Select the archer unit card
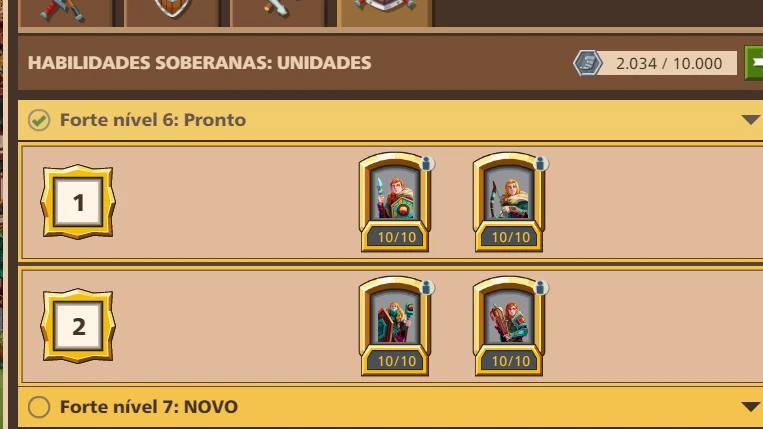 click(x=509, y=202)
